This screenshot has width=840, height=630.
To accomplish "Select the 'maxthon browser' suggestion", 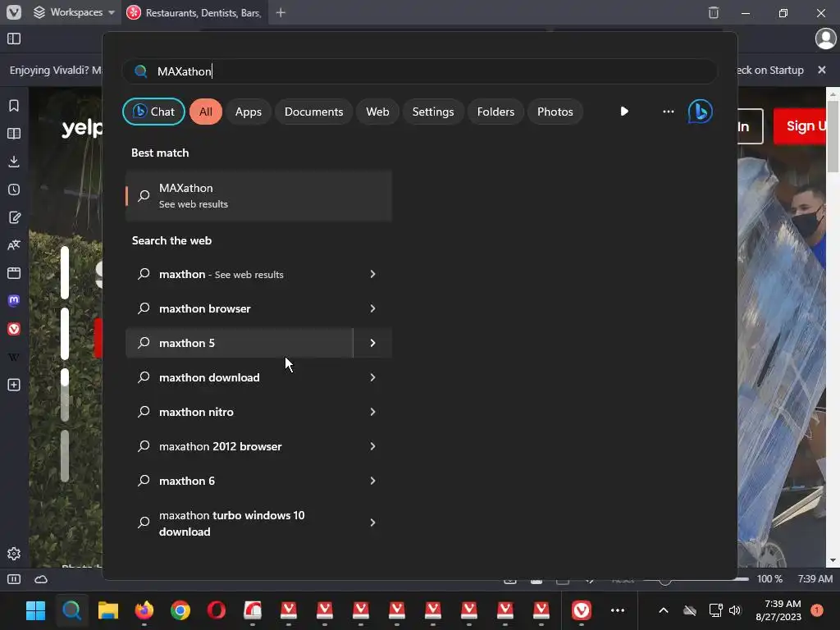I will point(240,308).
